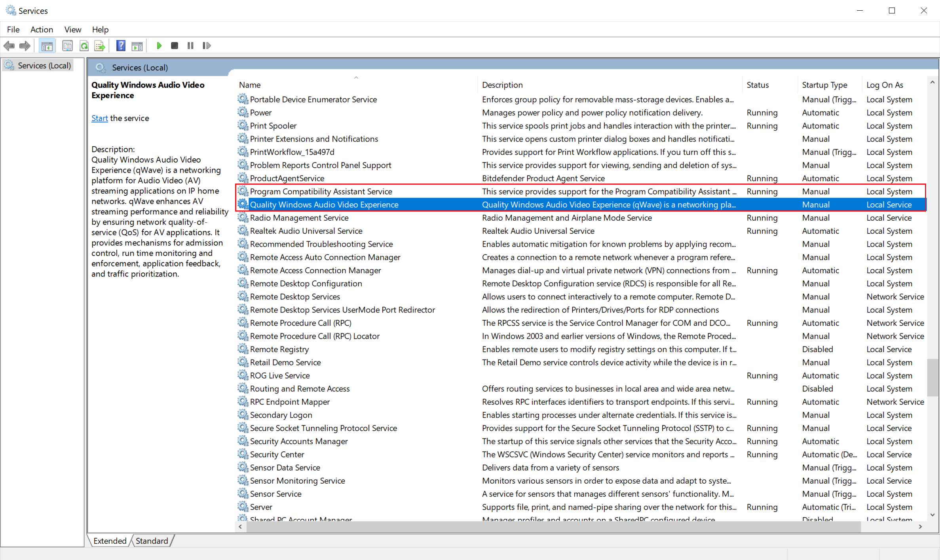
Task: Click gear icon of Sensor Service
Action: point(243,494)
